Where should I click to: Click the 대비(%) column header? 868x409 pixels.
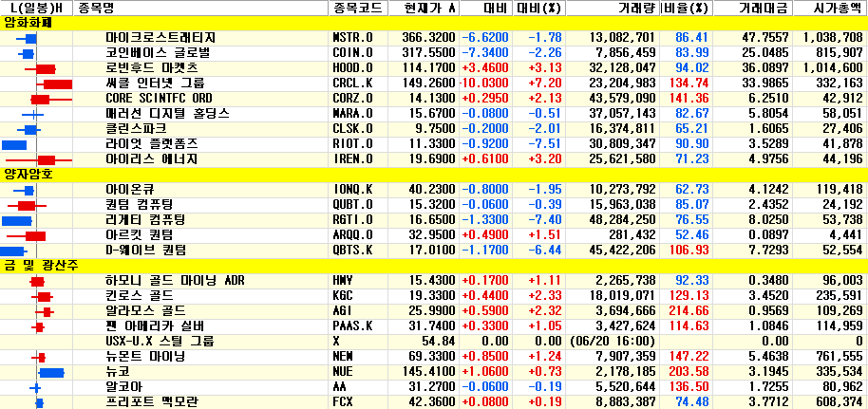(539, 9)
